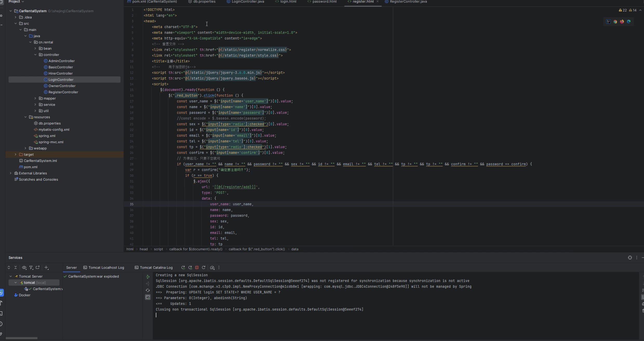Stop the running Tomcat server
Viewport: 644px width, 341px height.
pyautogui.click(x=197, y=267)
